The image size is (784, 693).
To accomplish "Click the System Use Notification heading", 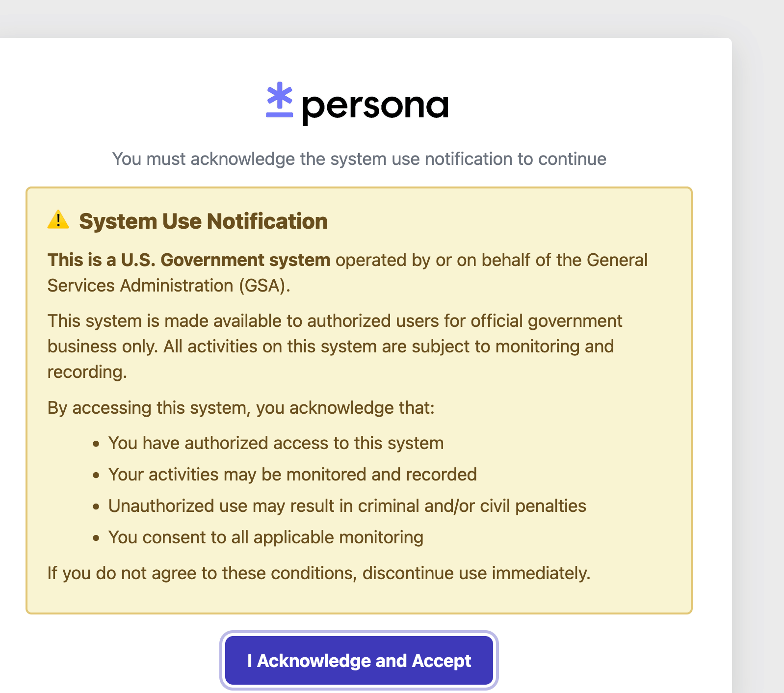I will point(203,221).
